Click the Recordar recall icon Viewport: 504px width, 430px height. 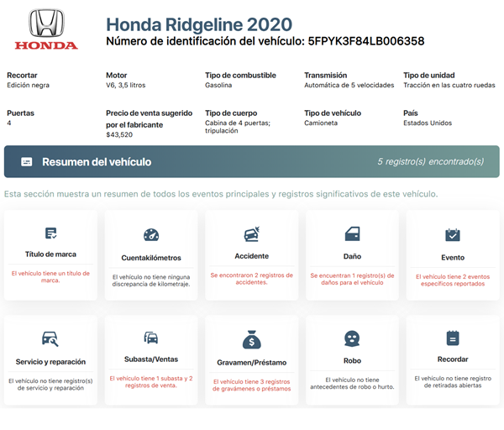tap(452, 338)
